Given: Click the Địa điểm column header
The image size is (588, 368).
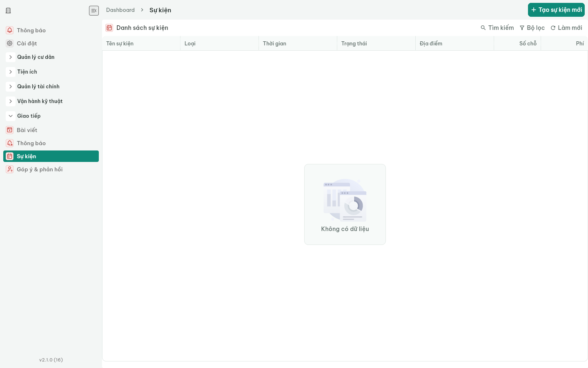Looking at the screenshot, I should 455,43.
